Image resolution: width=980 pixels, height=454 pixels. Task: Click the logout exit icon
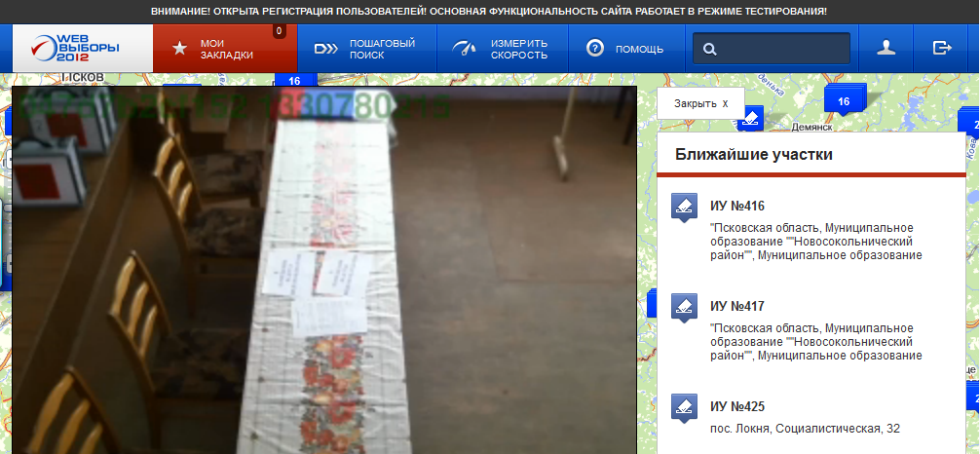pyautogui.click(x=942, y=48)
